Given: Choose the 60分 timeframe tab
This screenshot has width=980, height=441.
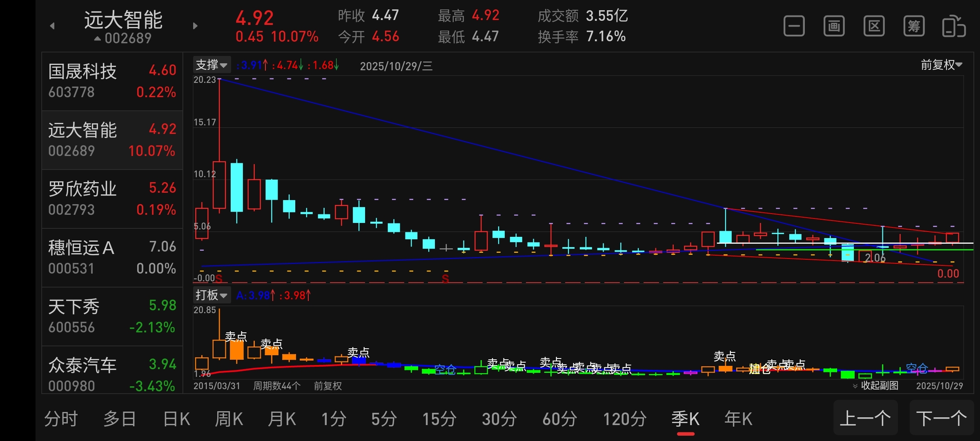Looking at the screenshot, I should coord(559,419).
